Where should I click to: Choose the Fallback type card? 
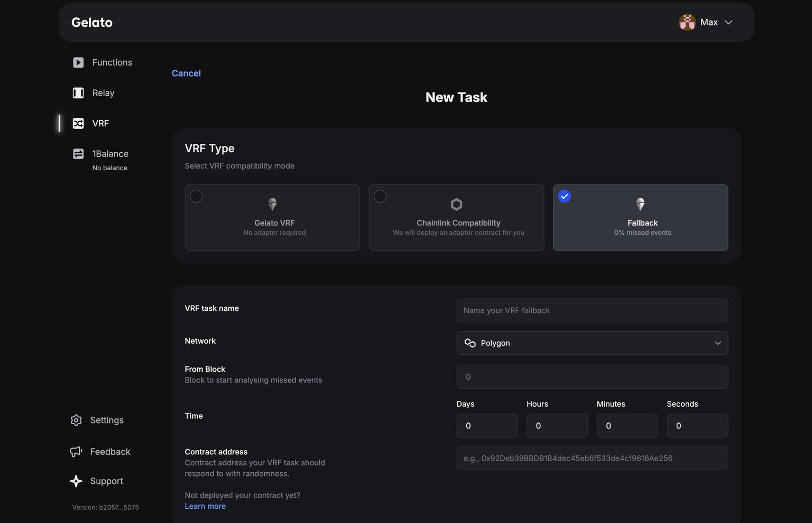pyautogui.click(x=640, y=217)
